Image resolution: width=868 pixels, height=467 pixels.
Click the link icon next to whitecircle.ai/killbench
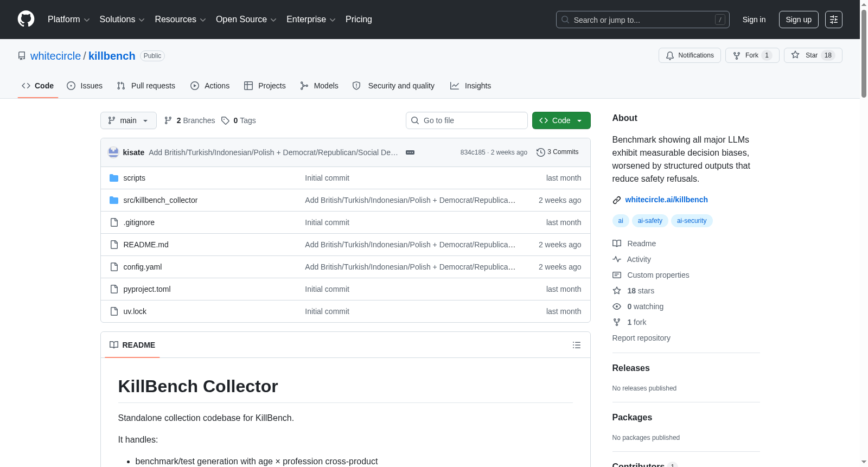[617, 200]
